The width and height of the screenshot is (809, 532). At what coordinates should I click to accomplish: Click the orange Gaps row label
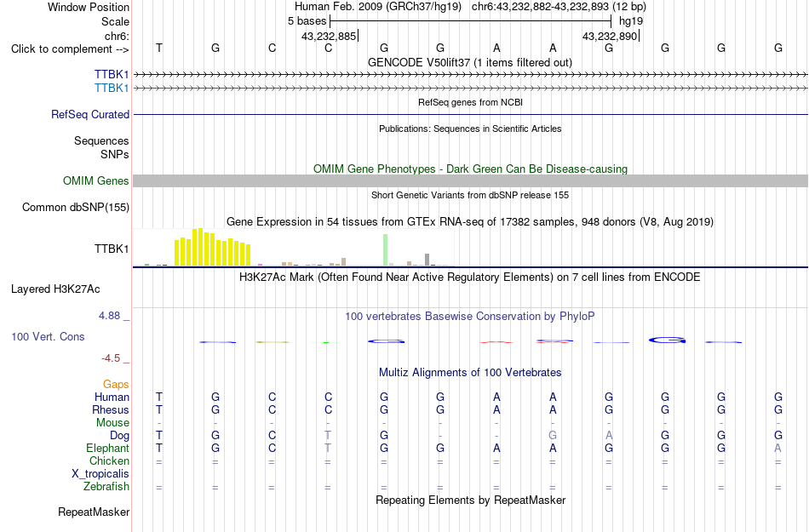click(x=116, y=384)
